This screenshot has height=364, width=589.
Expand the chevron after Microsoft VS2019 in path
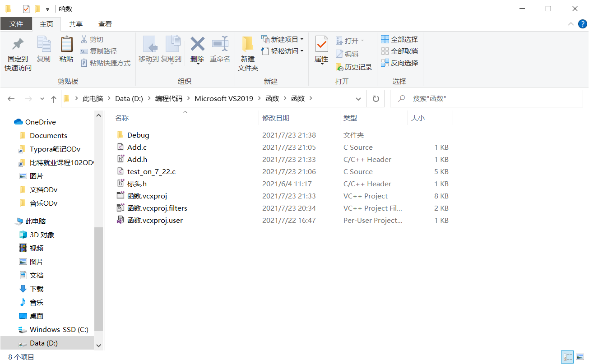click(x=260, y=99)
